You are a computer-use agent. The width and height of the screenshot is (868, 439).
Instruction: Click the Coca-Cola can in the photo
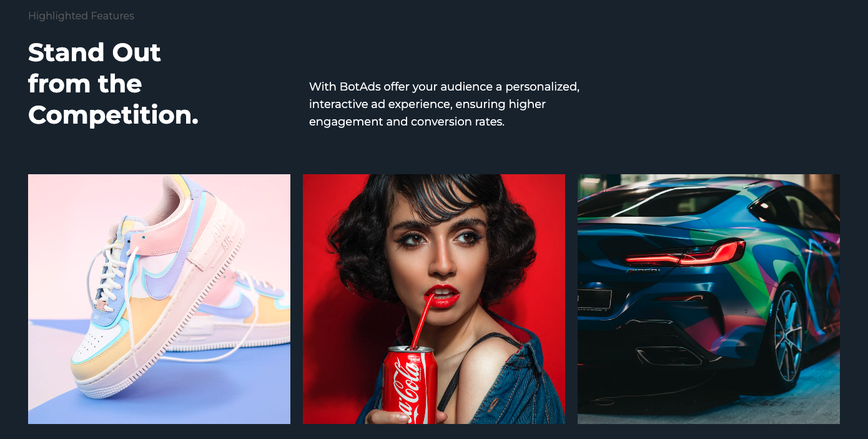click(x=410, y=385)
